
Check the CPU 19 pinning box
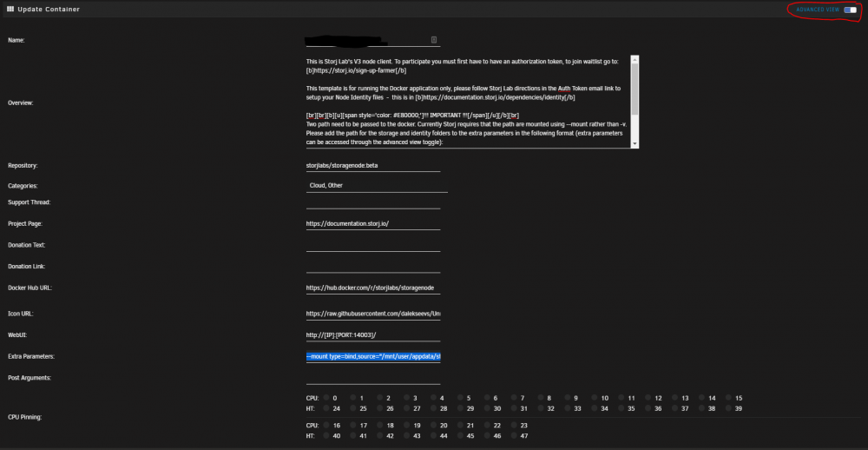click(x=407, y=426)
